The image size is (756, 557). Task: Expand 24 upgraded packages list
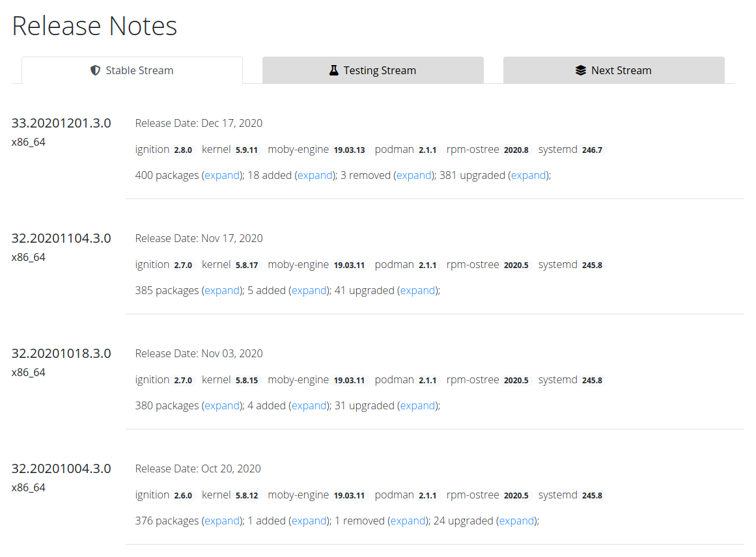click(517, 521)
